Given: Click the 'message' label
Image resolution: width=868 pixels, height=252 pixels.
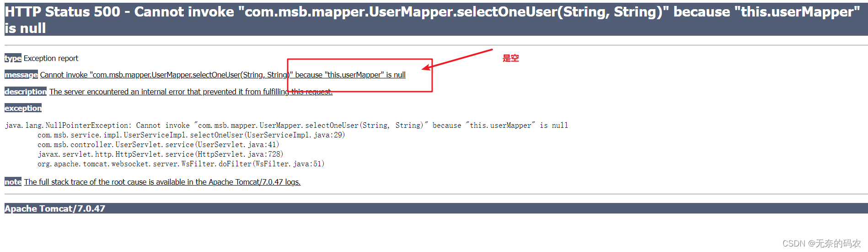Looking at the screenshot, I should click(x=21, y=75).
